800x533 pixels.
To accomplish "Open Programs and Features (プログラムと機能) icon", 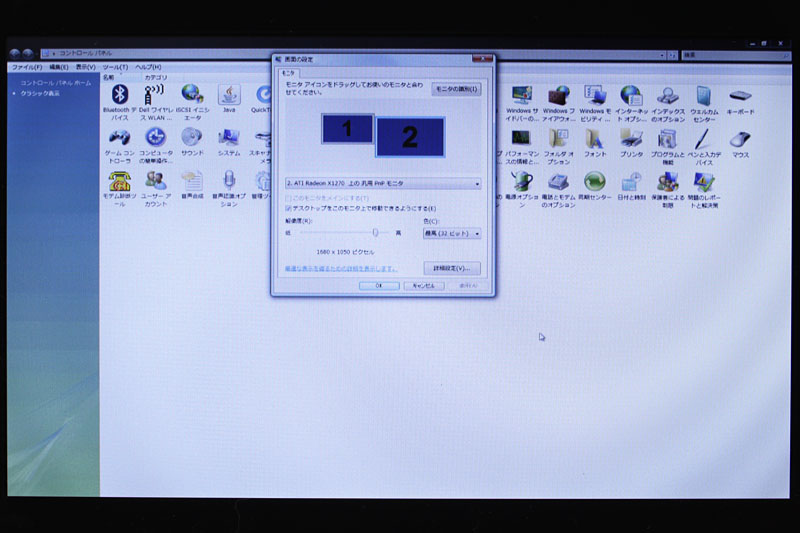I will coord(667,139).
